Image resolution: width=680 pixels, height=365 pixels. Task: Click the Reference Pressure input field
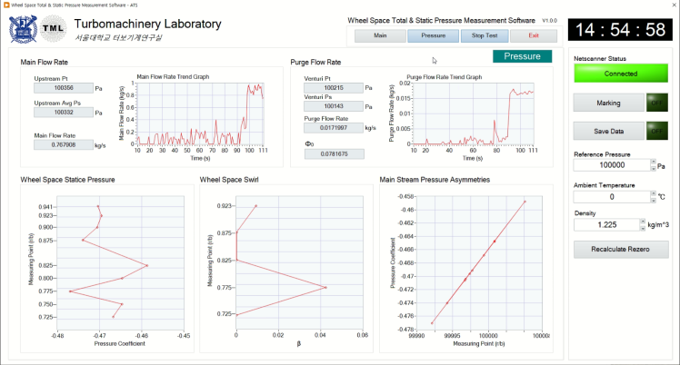[611, 165]
